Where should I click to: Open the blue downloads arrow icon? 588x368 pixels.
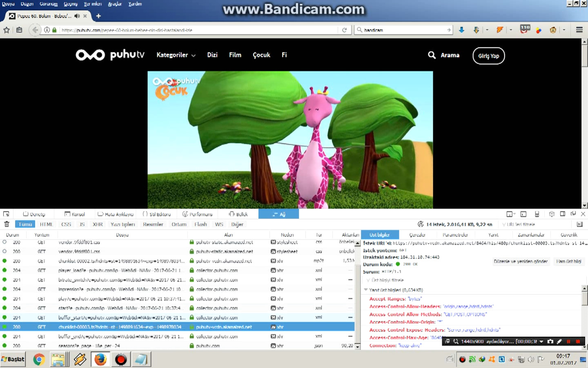[461, 30]
